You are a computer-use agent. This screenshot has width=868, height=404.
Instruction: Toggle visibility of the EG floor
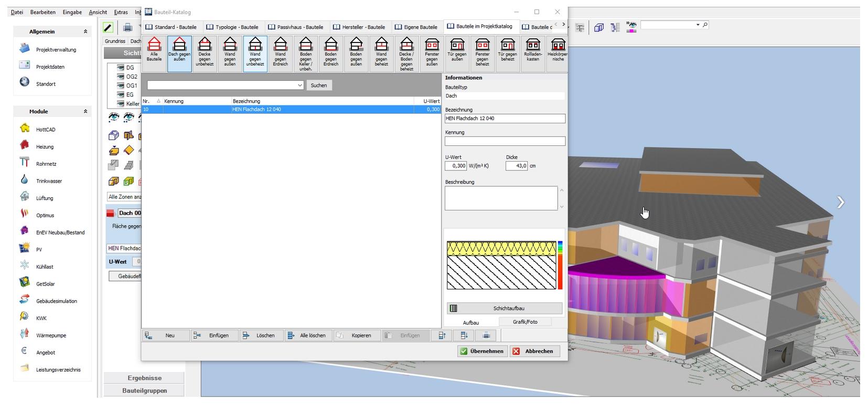point(121,94)
